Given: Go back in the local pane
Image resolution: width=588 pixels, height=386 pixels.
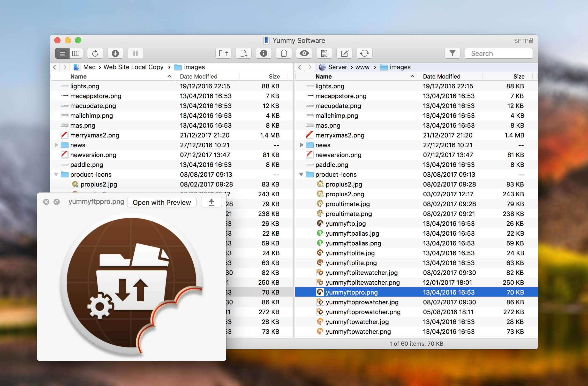Looking at the screenshot, I should point(55,67).
